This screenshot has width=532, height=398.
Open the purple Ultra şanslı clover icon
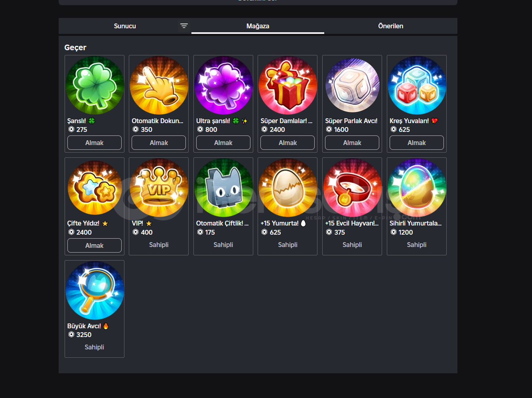pos(223,85)
